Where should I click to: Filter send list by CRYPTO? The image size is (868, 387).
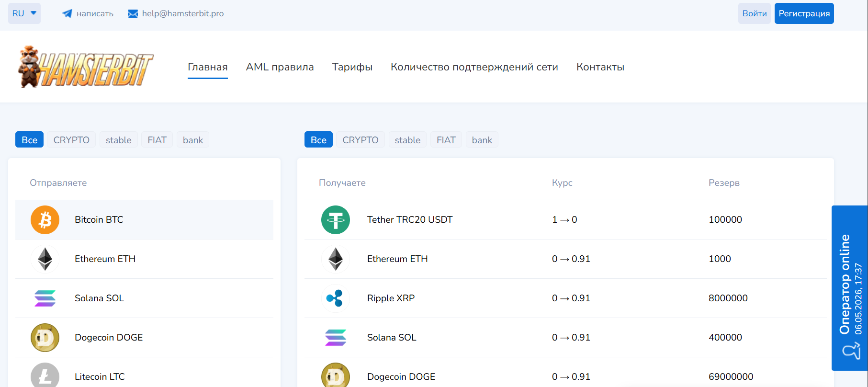71,140
